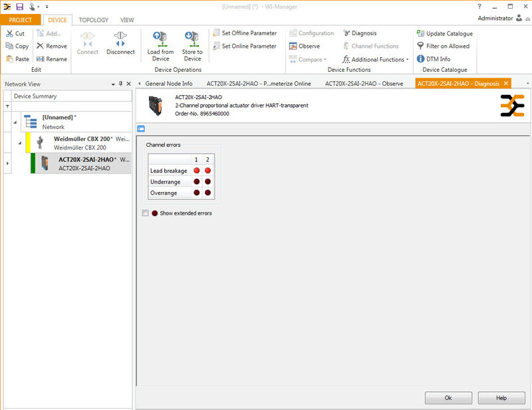Click the Load from Device icon
The width and height of the screenshot is (532, 410).
point(160,37)
